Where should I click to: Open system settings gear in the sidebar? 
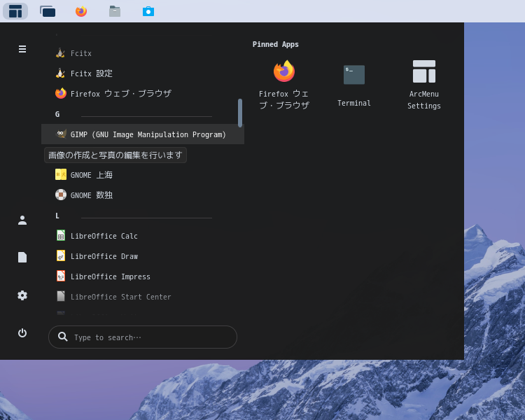coord(22,295)
